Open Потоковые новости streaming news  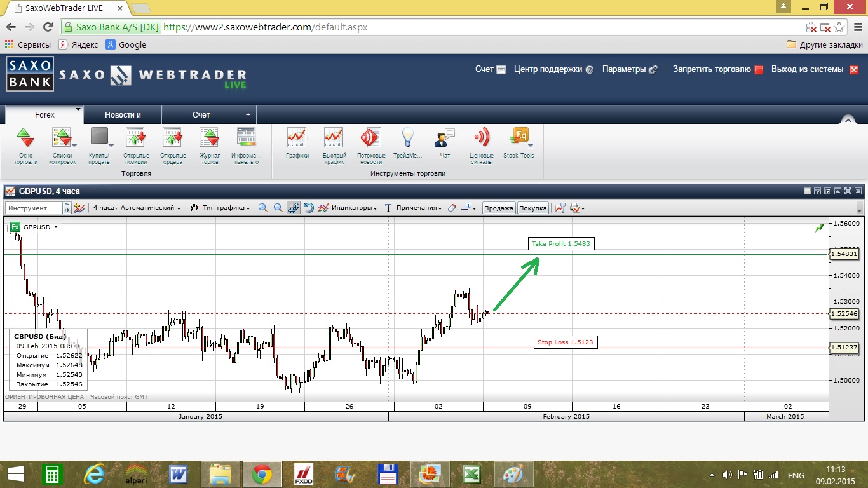point(370,146)
